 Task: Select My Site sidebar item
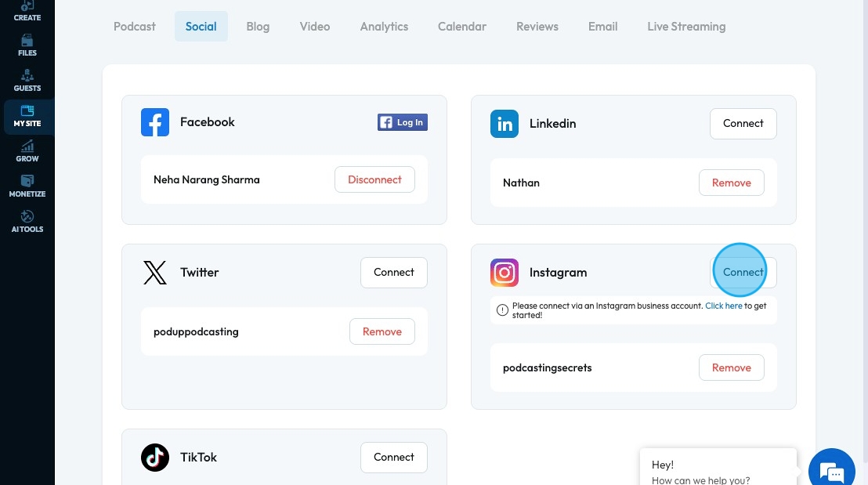(27, 117)
